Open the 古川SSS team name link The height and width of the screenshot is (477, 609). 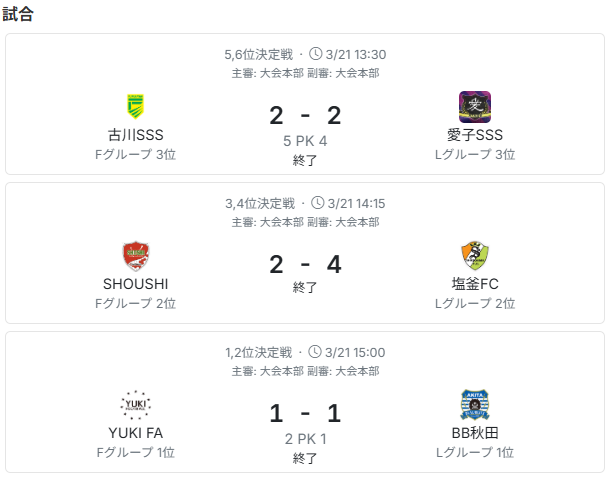pos(135,135)
